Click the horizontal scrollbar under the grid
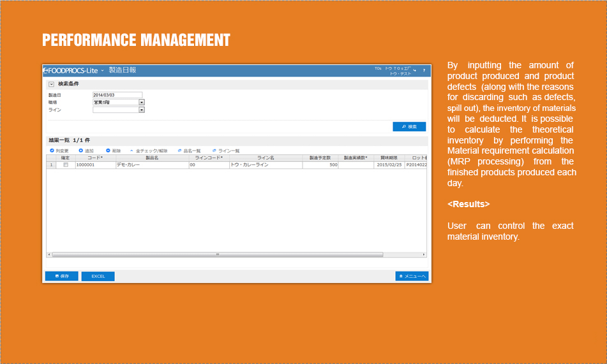 click(217, 254)
